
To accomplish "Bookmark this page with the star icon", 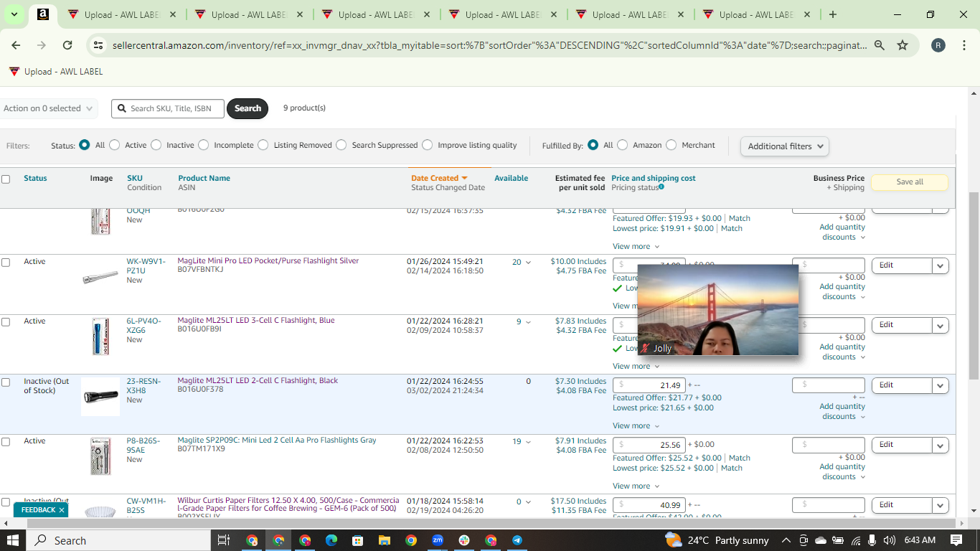I will click(x=903, y=45).
